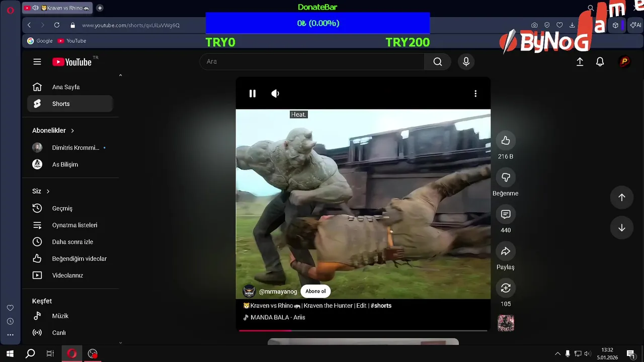The width and height of the screenshot is (644, 362).
Task: Open the YouTube hamburger guide menu
Action: (37, 62)
